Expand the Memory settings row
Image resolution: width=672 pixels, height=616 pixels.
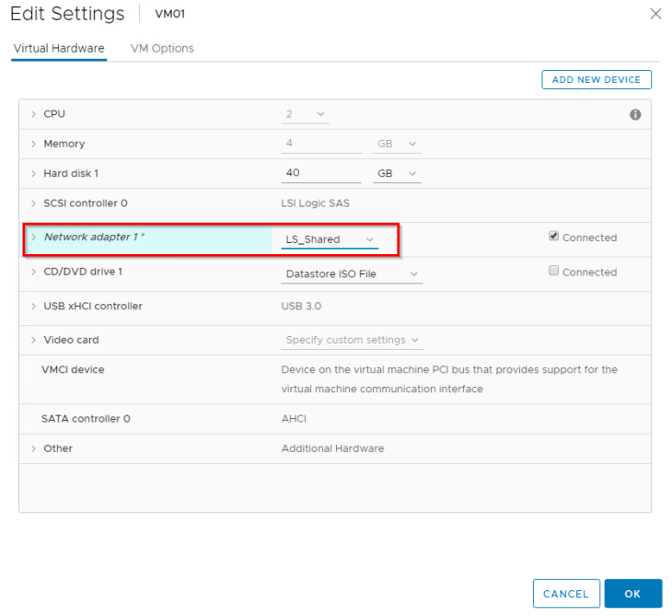(34, 144)
